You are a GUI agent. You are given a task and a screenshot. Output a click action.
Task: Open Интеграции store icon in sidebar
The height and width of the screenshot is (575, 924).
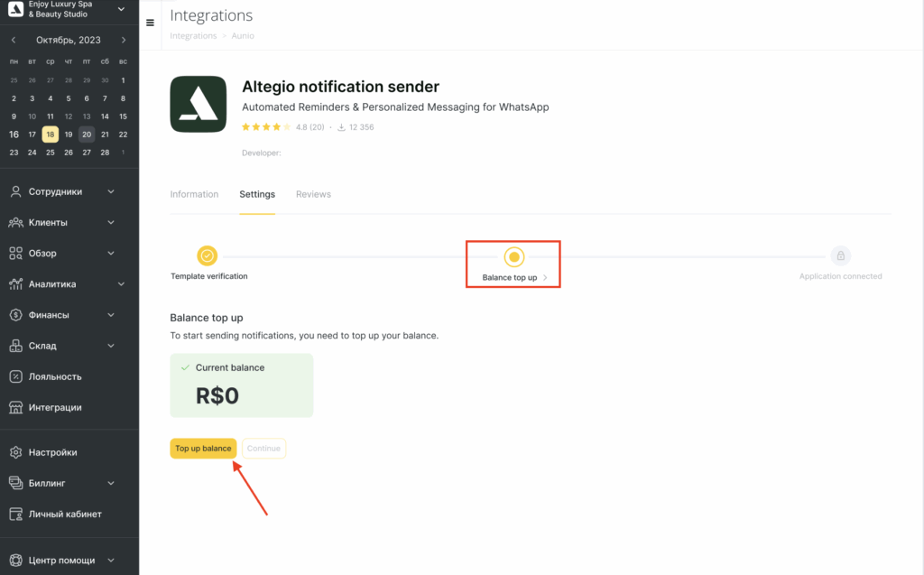(16, 407)
